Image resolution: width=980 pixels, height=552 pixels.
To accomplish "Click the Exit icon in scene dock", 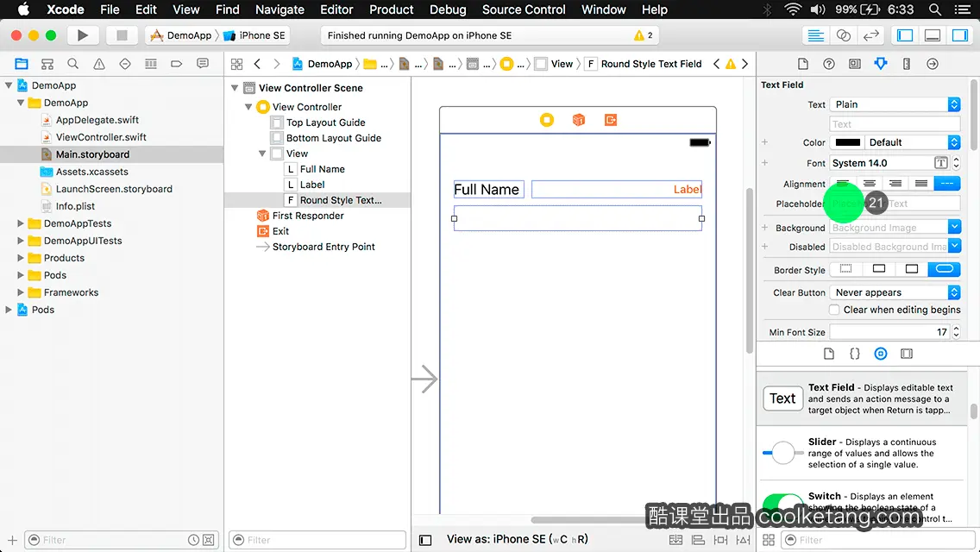I will click(611, 119).
